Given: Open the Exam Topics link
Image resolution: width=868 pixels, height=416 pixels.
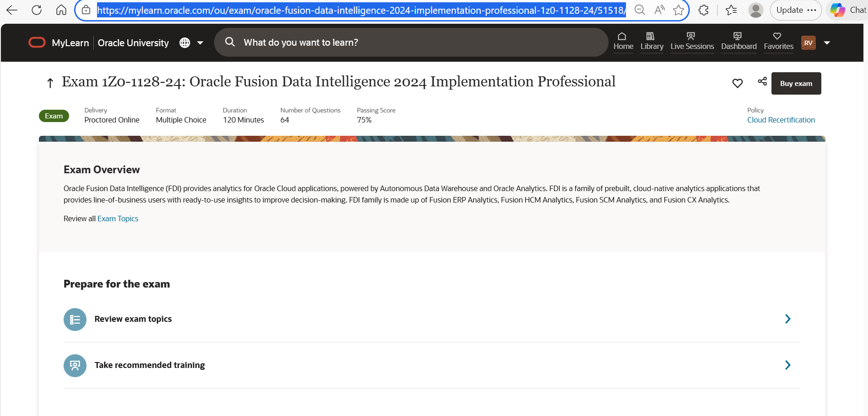Looking at the screenshot, I should pos(118,219).
